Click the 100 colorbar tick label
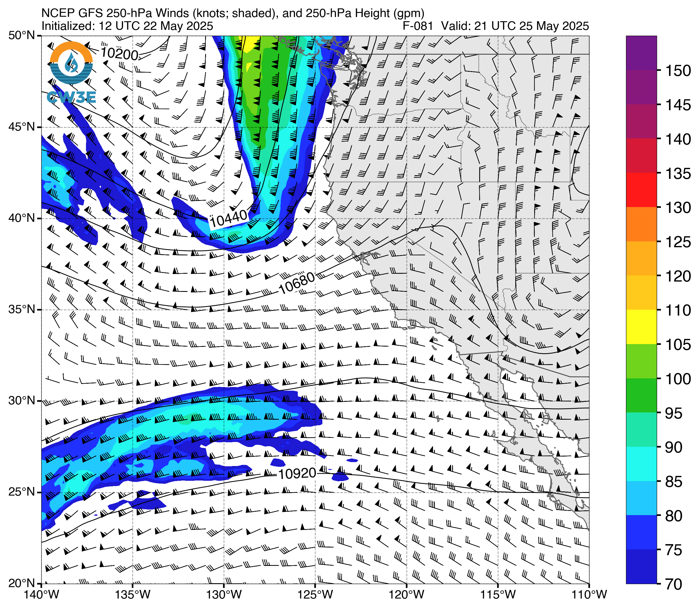The height and width of the screenshot is (615, 700). click(678, 379)
